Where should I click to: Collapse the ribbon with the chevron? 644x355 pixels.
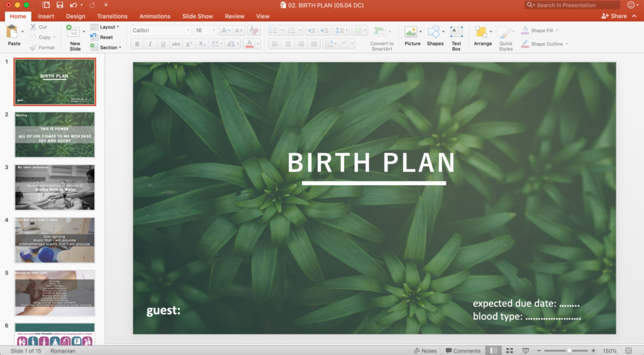point(634,16)
